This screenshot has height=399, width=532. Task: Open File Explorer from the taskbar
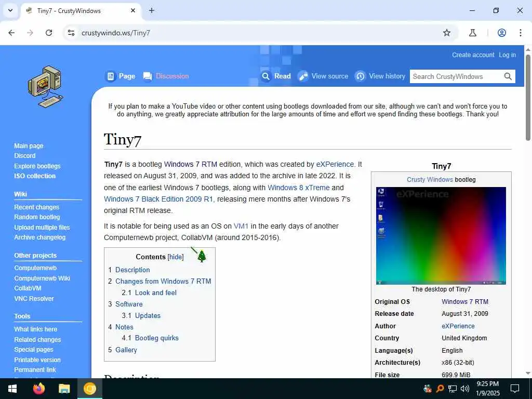[64, 389]
